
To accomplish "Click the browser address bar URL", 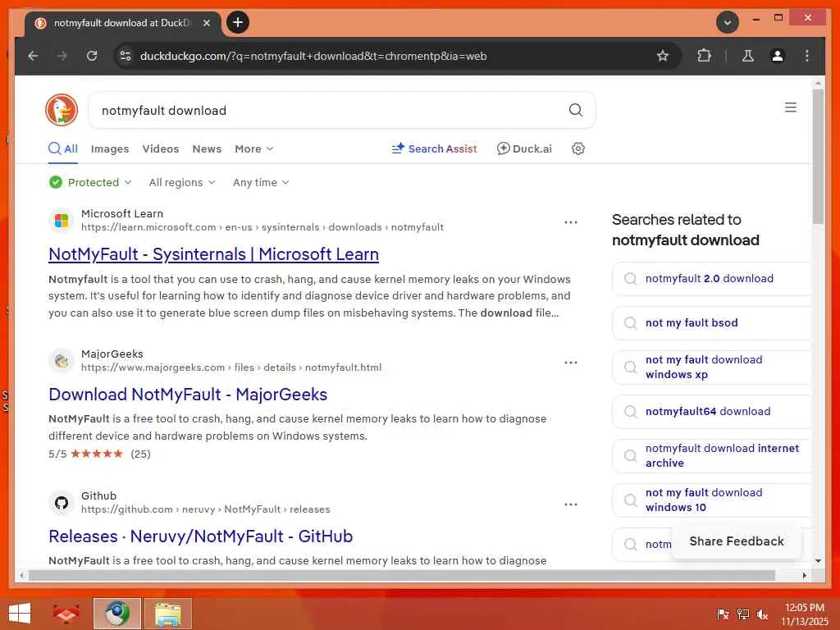I will (313, 56).
